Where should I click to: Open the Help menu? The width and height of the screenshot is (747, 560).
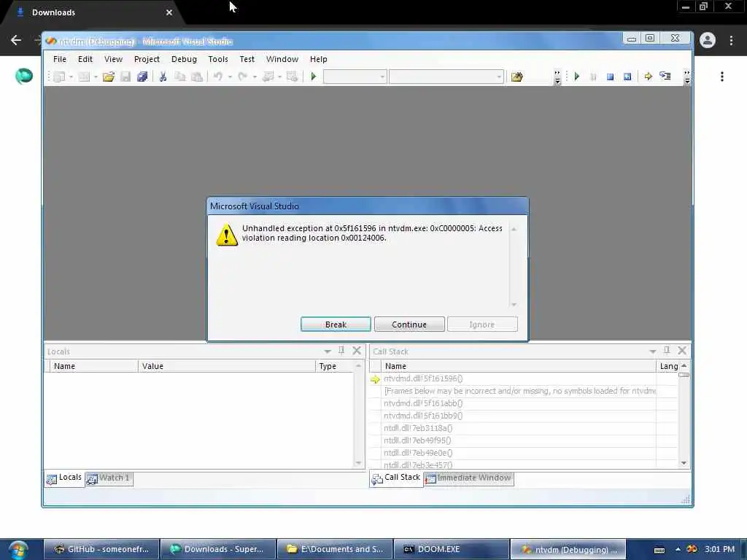click(x=318, y=59)
